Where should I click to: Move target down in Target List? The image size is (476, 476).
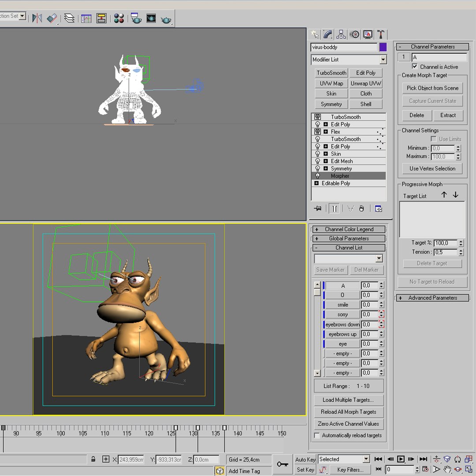455,195
